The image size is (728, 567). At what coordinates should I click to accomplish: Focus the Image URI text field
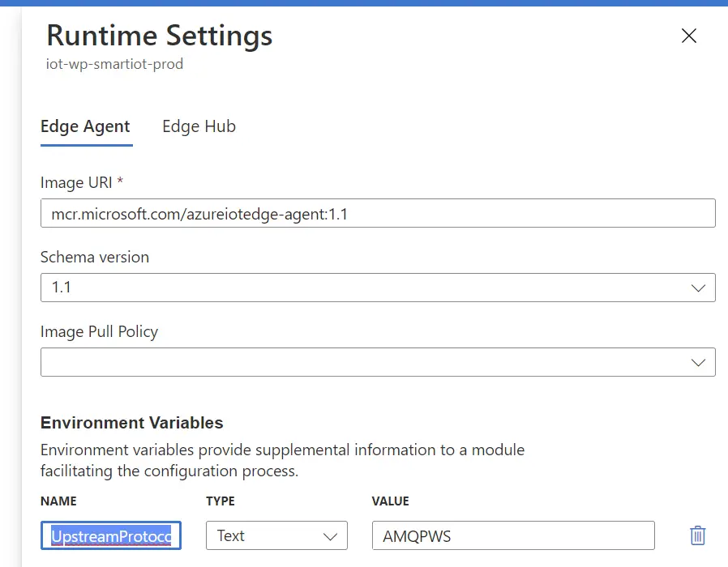tap(377, 214)
